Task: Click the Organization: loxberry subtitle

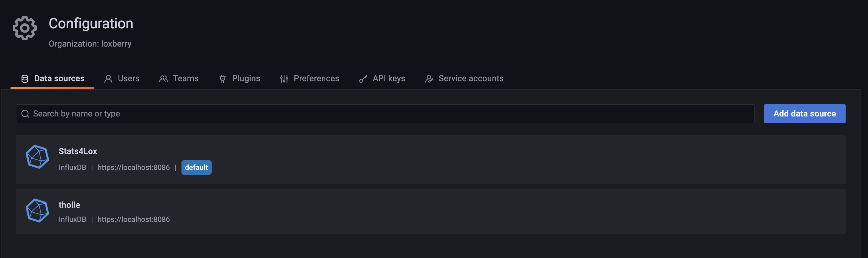Action: point(90,44)
